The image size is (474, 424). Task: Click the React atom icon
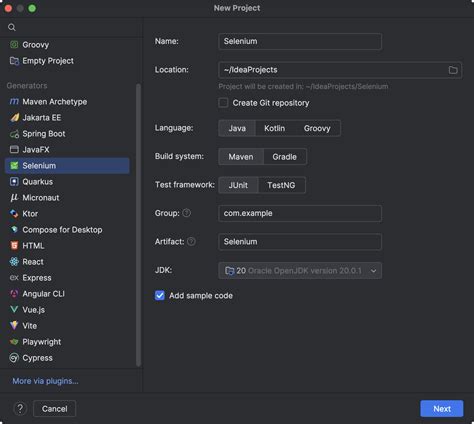tap(14, 262)
